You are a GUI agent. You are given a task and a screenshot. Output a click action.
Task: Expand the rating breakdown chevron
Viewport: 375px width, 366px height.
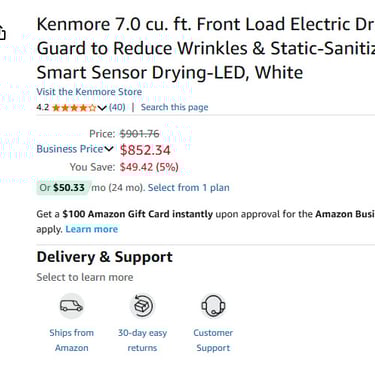(x=102, y=108)
